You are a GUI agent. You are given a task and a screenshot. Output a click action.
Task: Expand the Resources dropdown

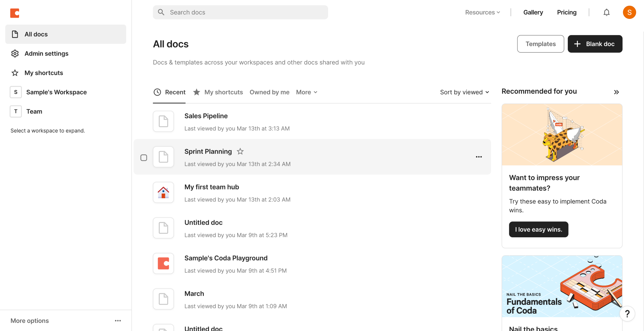click(x=482, y=12)
